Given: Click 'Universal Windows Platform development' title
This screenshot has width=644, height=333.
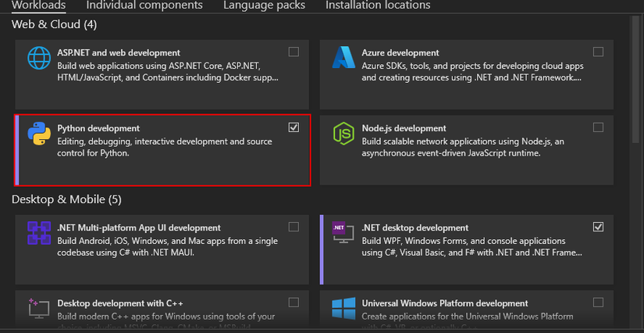Looking at the screenshot, I should pos(445,304).
